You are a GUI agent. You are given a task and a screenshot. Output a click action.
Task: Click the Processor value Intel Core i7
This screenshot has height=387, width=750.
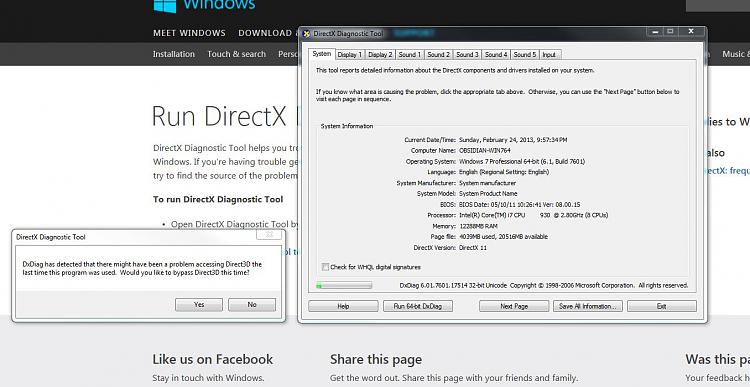coord(533,215)
